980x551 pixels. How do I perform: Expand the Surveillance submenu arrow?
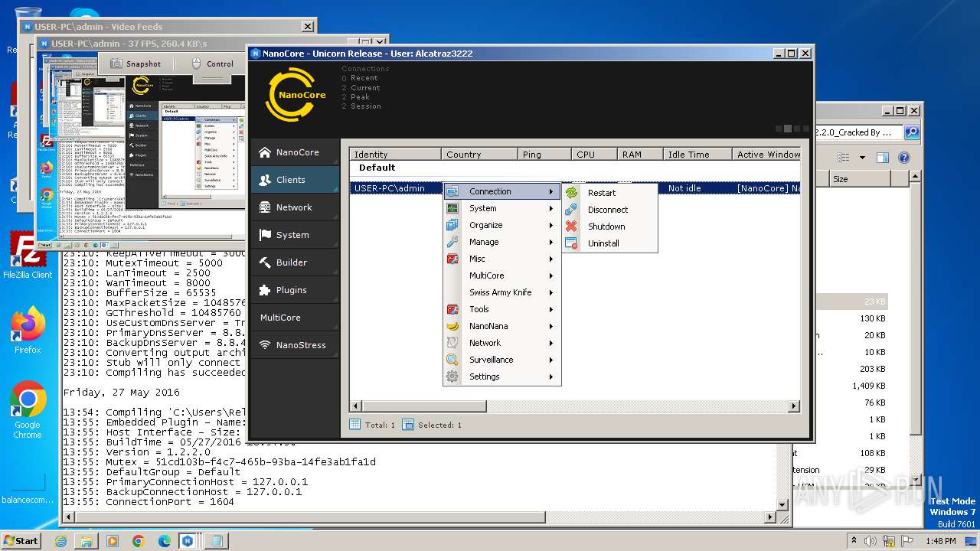click(551, 360)
